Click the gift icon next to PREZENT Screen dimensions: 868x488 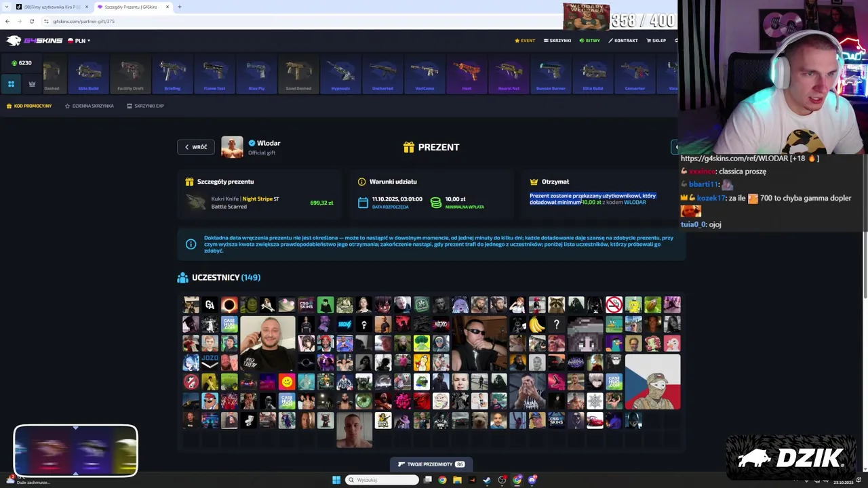408,147
